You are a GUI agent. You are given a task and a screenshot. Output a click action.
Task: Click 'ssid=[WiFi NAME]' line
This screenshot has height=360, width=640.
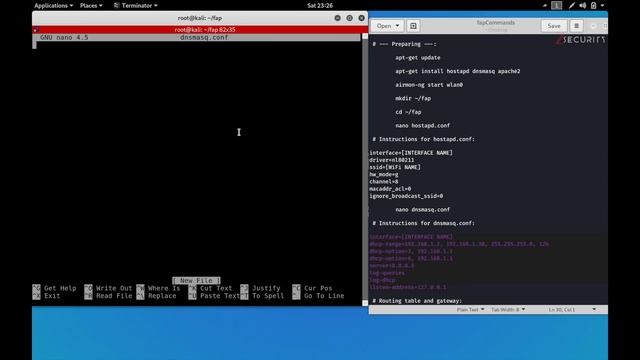(395, 167)
